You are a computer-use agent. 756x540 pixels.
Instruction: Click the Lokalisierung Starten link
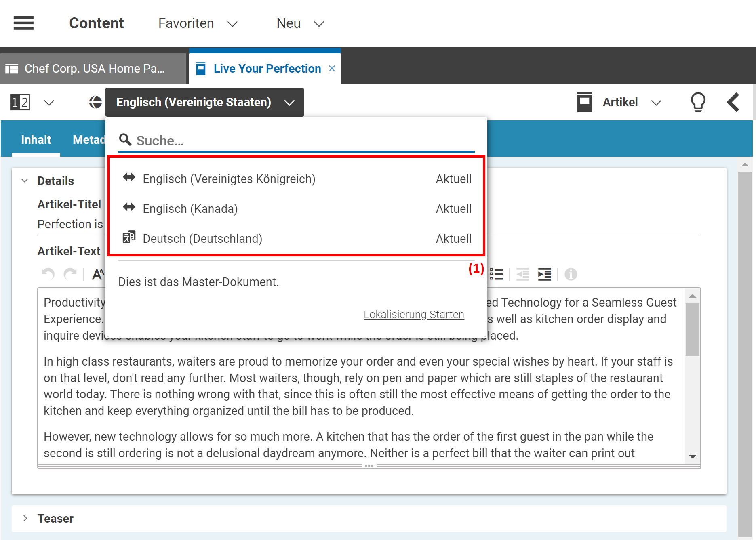pyautogui.click(x=414, y=314)
